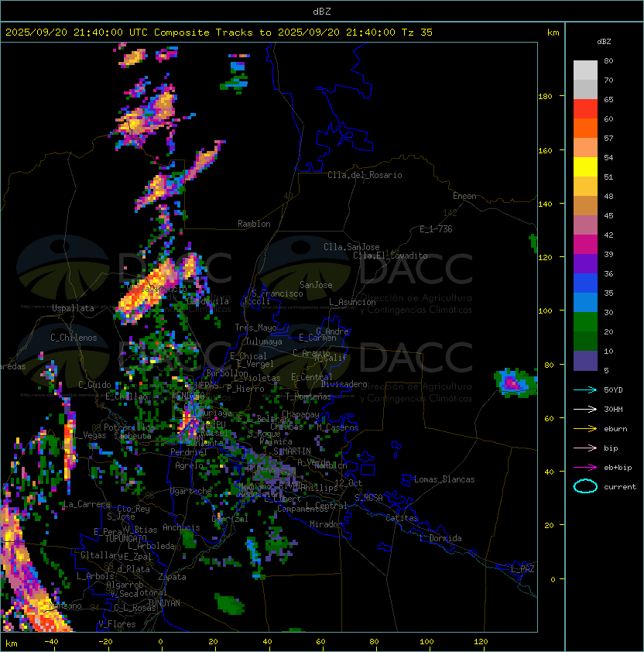Viewport: 644px width, 652px height.
Task: Click the S_MARTIN map label
Action: [x=292, y=451]
